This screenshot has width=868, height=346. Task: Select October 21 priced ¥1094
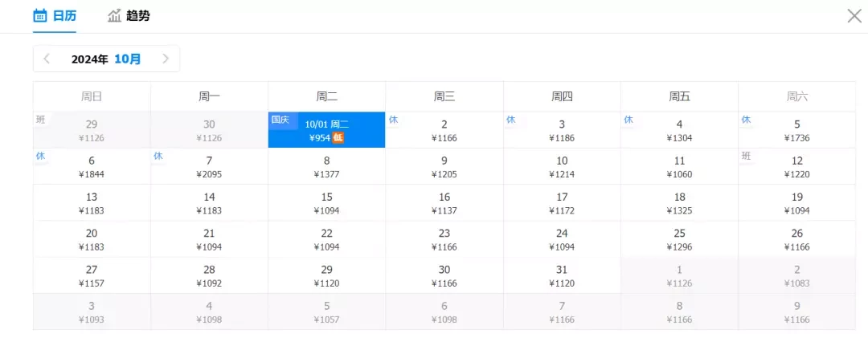[209, 239]
